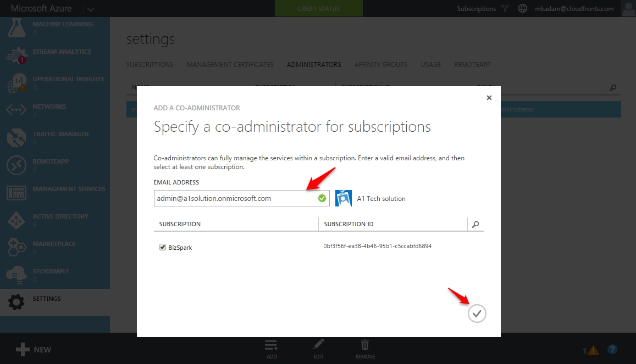Screen dimensions: 636x364
Task: Open user avatar icon in top right
Action: [x=628, y=8]
